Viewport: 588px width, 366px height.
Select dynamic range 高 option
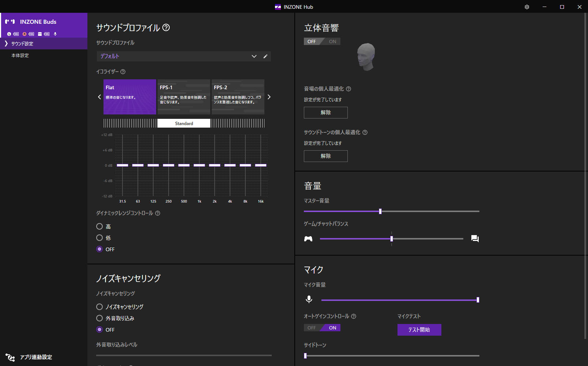click(x=99, y=226)
